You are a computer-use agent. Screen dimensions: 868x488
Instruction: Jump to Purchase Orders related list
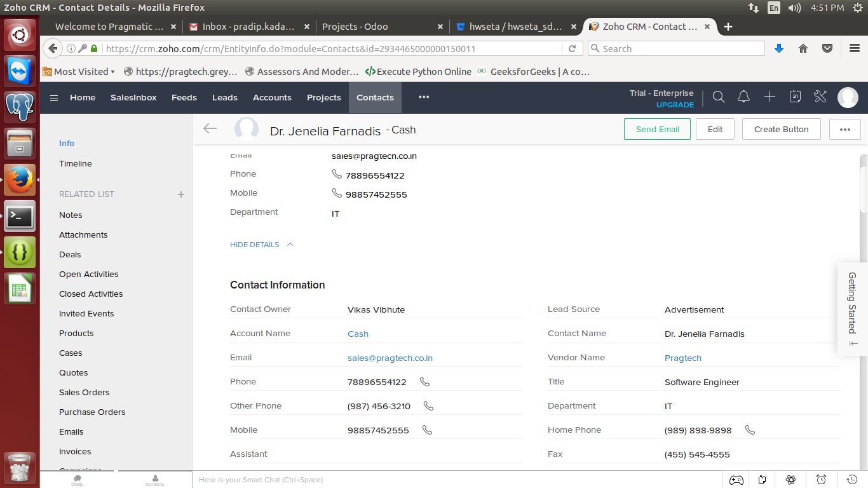coord(92,412)
